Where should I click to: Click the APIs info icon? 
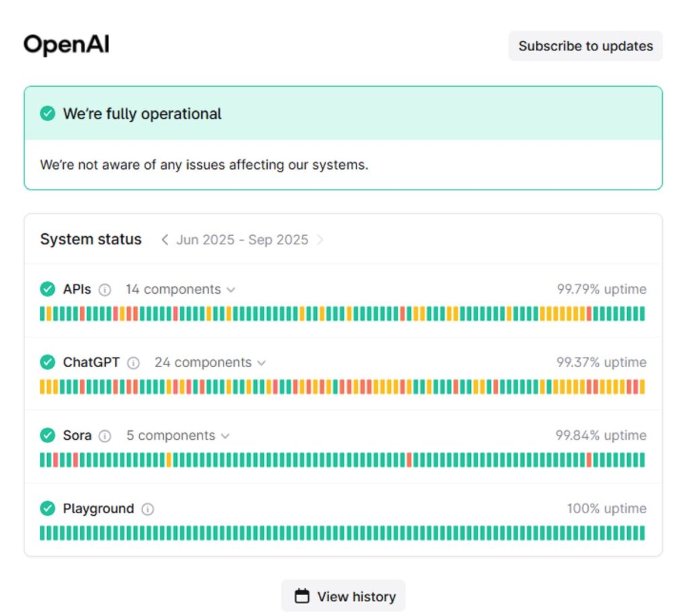click(104, 290)
